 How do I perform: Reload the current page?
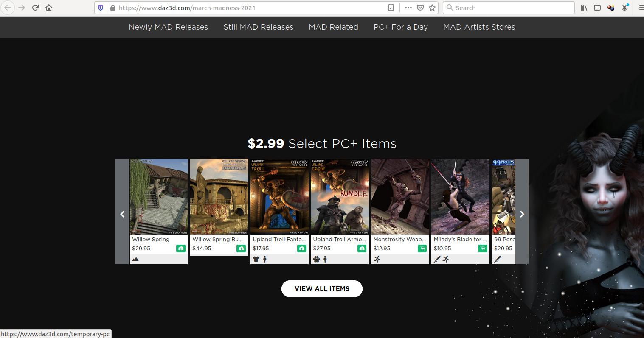36,8
